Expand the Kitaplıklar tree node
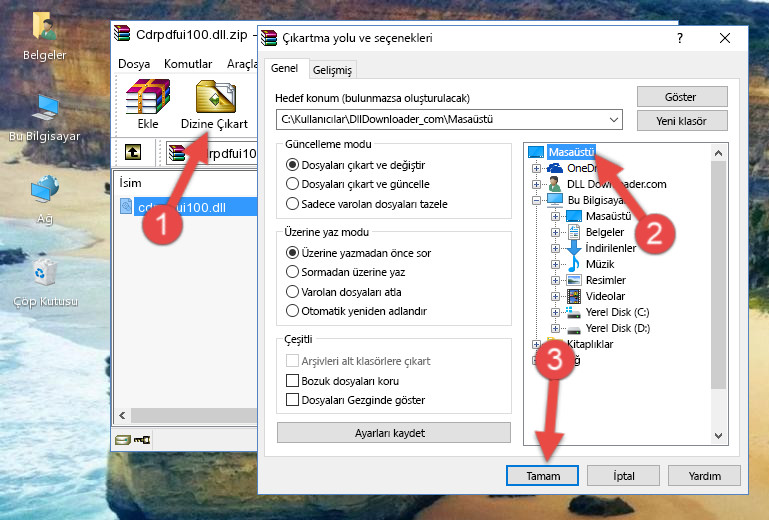Viewport: 769px width, 520px height. coord(536,344)
